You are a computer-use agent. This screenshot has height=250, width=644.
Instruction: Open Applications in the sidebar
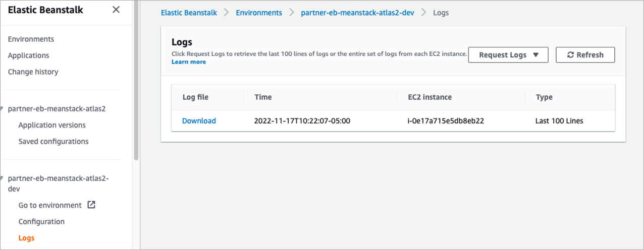28,55
